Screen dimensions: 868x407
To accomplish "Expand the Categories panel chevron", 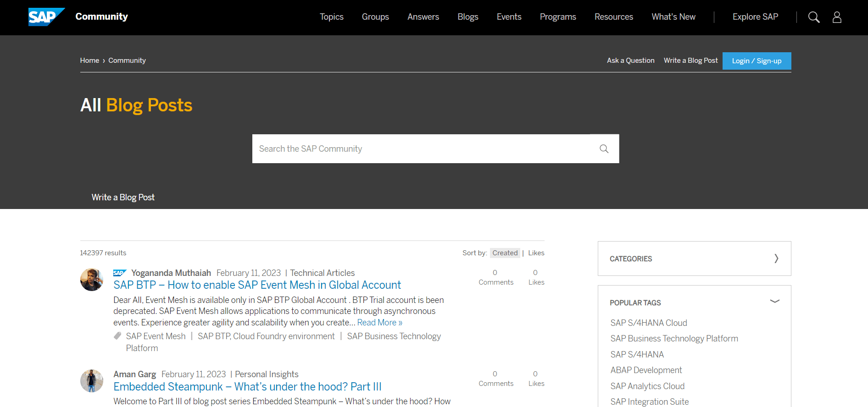I will [776, 258].
